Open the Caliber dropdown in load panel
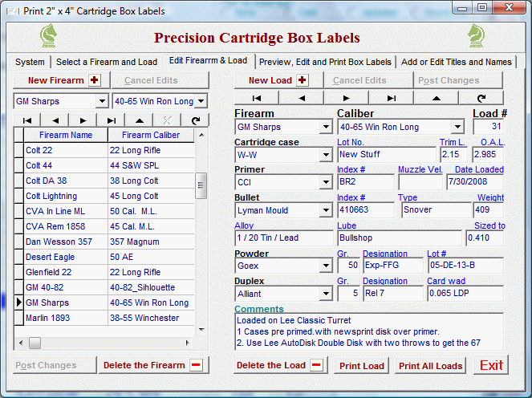The height and width of the screenshot is (398, 532). coord(457,127)
